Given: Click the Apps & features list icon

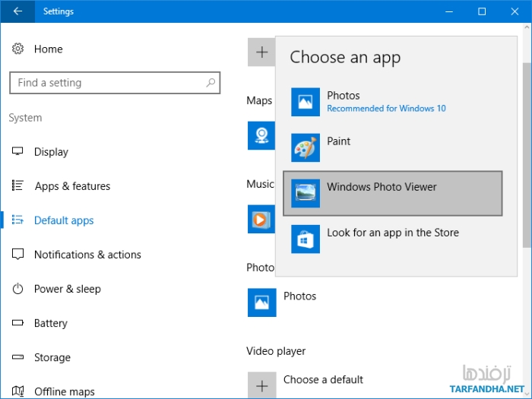Looking at the screenshot, I should pyautogui.click(x=17, y=185).
